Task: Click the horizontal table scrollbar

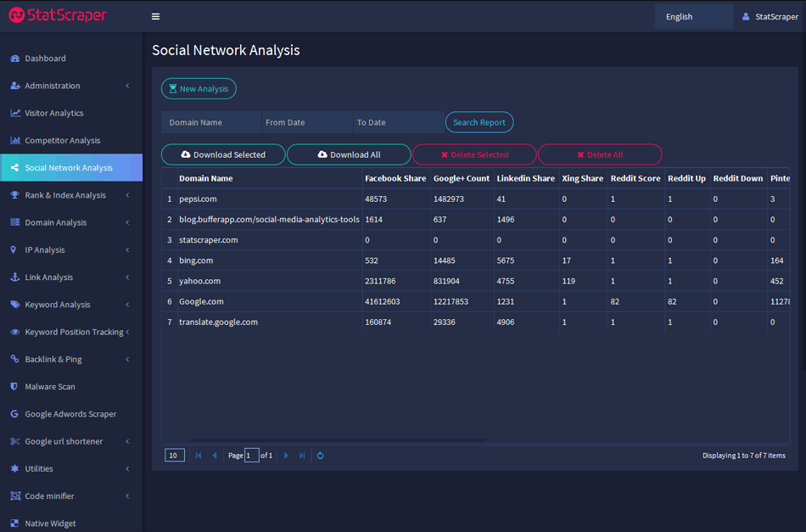Action: pyautogui.click(x=339, y=440)
